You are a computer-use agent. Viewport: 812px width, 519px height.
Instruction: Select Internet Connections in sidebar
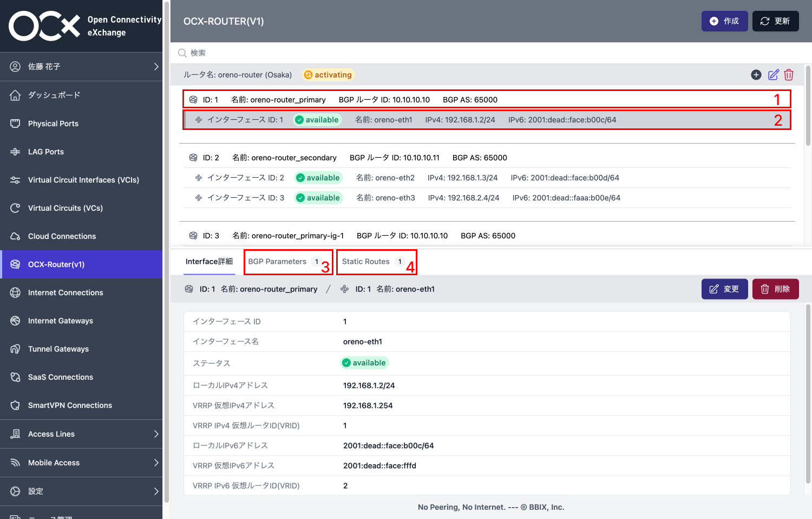pyautogui.click(x=66, y=292)
